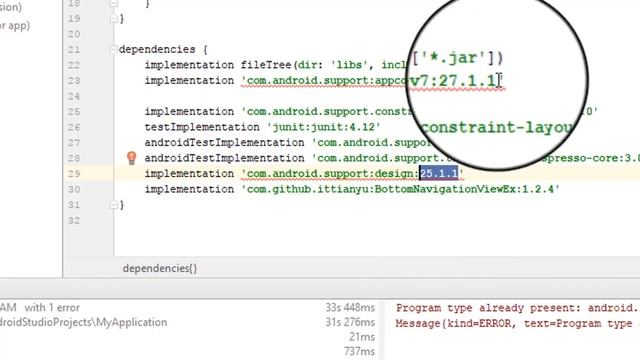Click the 'with 1 error' build result row
This screenshot has height=360, width=640.
pos(52,307)
